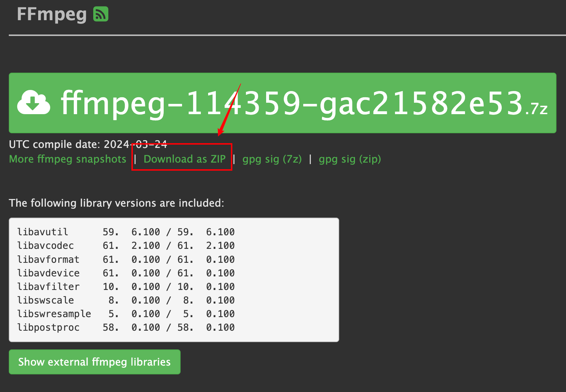Show external ffmpeg libraries
Screen dimensions: 566x392
(95, 362)
